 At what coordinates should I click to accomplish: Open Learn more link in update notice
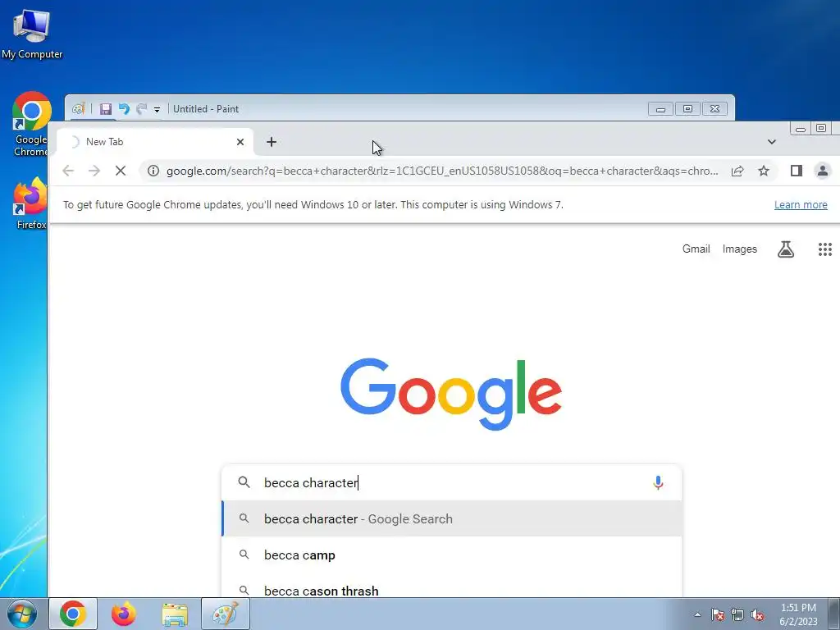pyautogui.click(x=801, y=204)
